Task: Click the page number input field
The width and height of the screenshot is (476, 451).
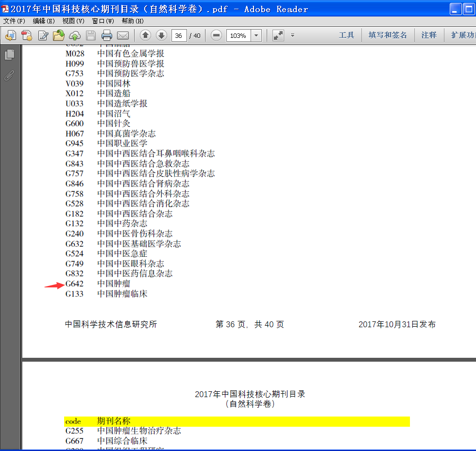Action: click(179, 35)
